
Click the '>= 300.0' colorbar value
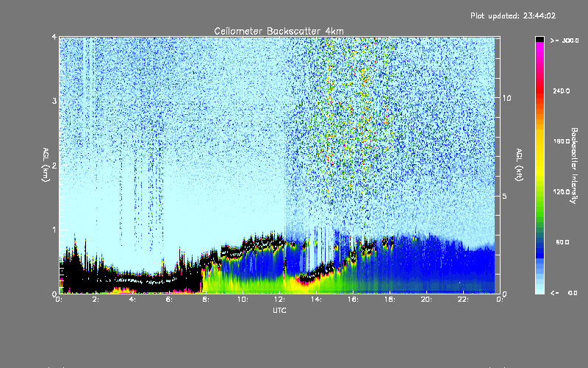tap(564, 40)
